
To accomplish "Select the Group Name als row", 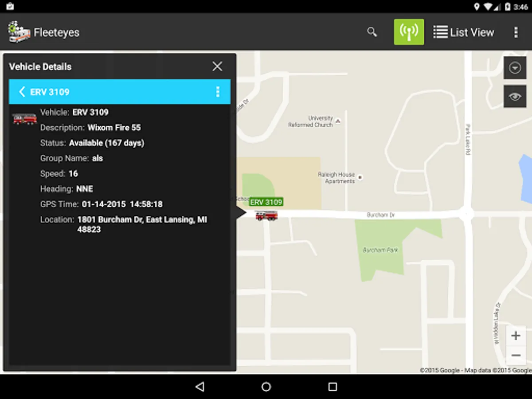I will coord(72,158).
